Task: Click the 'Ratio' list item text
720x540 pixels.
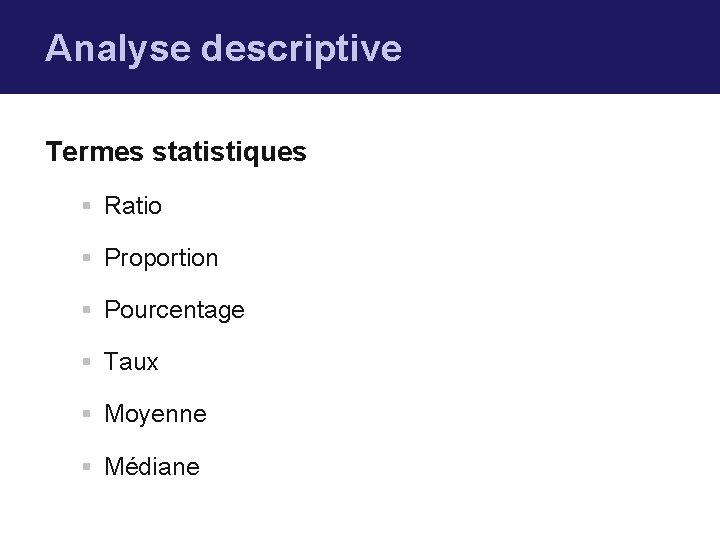Action: click(132, 206)
